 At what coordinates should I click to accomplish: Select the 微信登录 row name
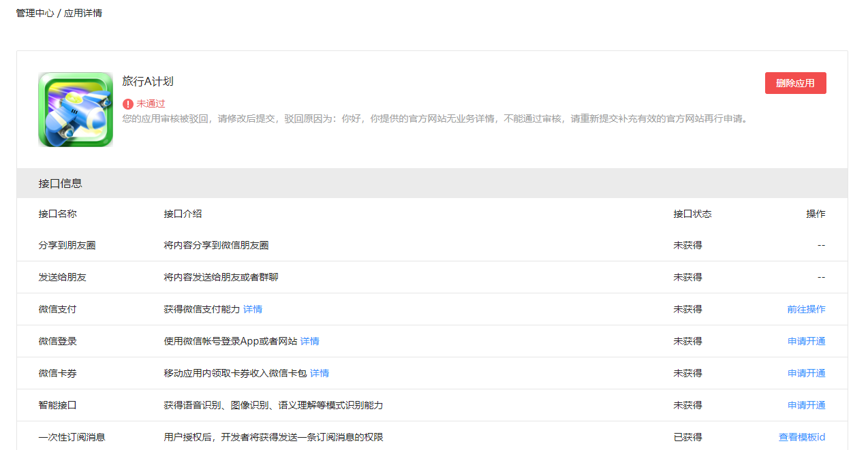click(x=58, y=341)
